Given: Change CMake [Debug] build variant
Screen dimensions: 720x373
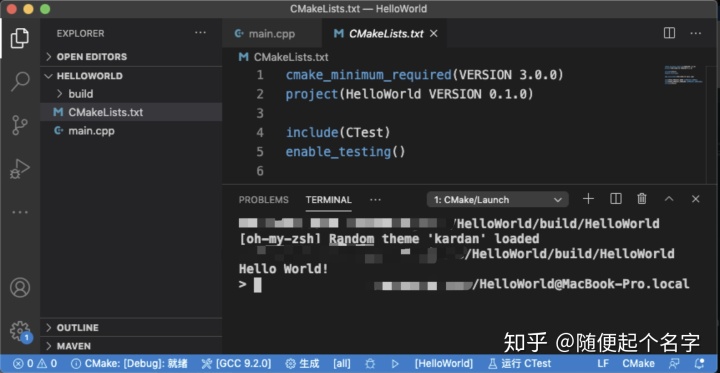Looking at the screenshot, I should click(x=129, y=363).
